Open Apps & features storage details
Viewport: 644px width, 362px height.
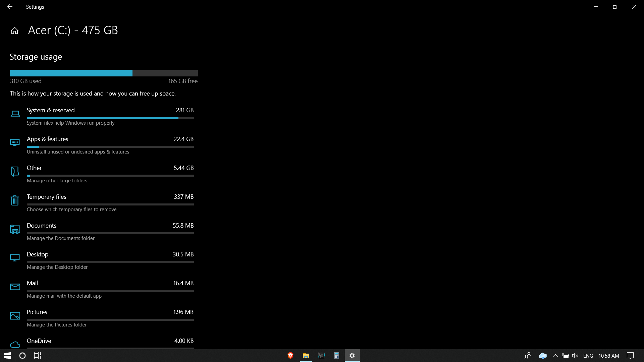coord(47,139)
